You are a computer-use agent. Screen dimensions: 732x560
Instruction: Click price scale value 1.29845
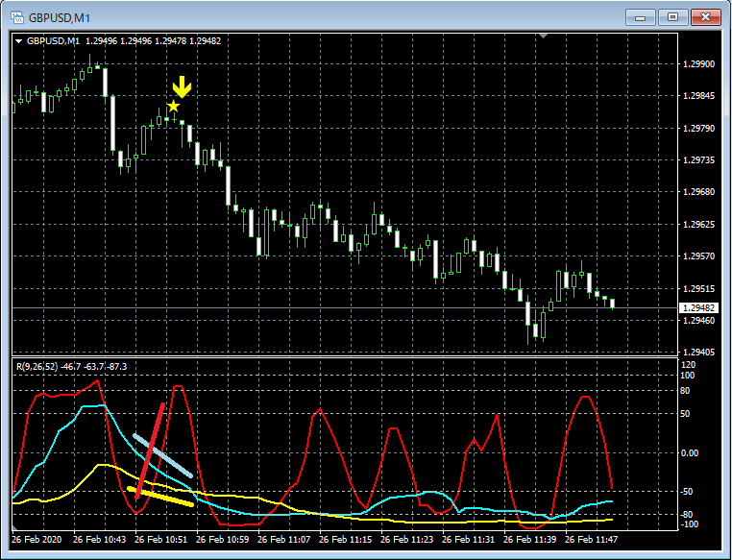click(698, 96)
